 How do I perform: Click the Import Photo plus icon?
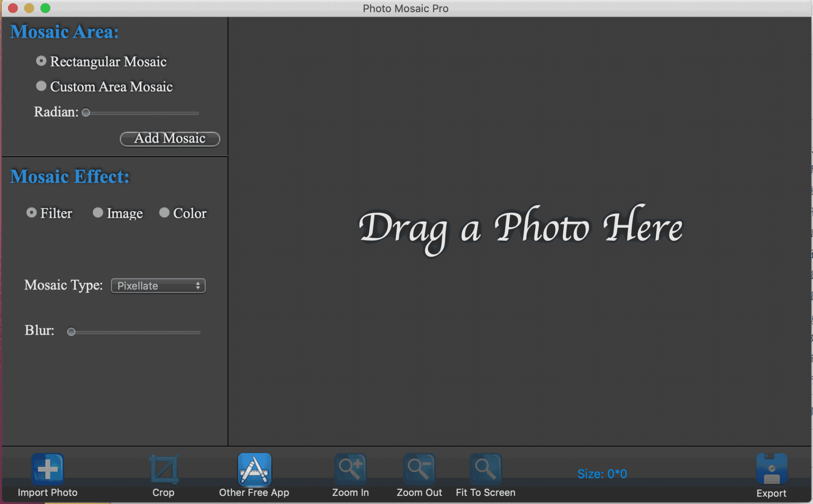point(47,469)
